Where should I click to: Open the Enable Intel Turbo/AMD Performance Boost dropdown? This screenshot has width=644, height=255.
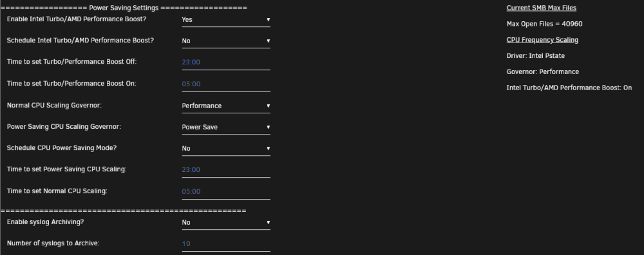tap(226, 20)
